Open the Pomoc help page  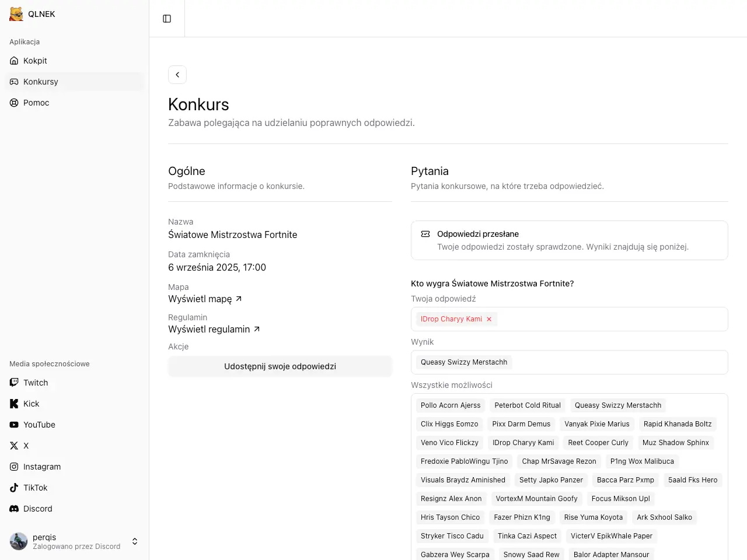click(36, 103)
